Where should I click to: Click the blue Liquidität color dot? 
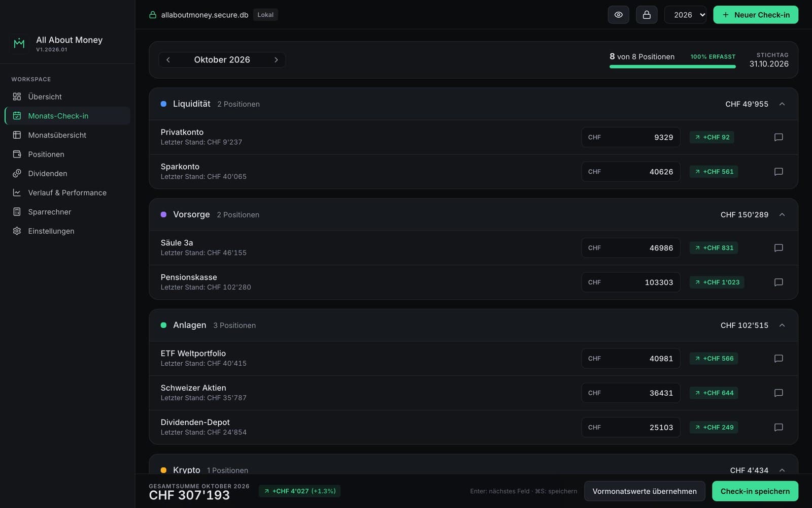tap(163, 104)
